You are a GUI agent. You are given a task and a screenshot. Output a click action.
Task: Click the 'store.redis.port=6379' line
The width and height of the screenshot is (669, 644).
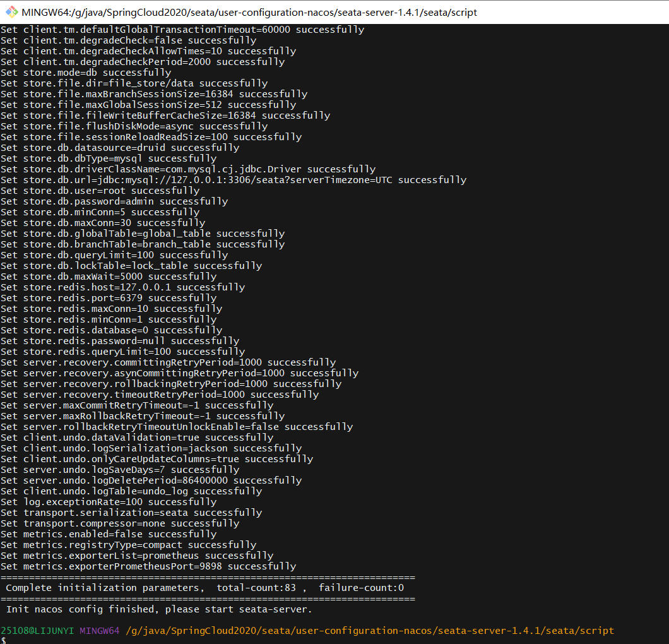coord(109,298)
